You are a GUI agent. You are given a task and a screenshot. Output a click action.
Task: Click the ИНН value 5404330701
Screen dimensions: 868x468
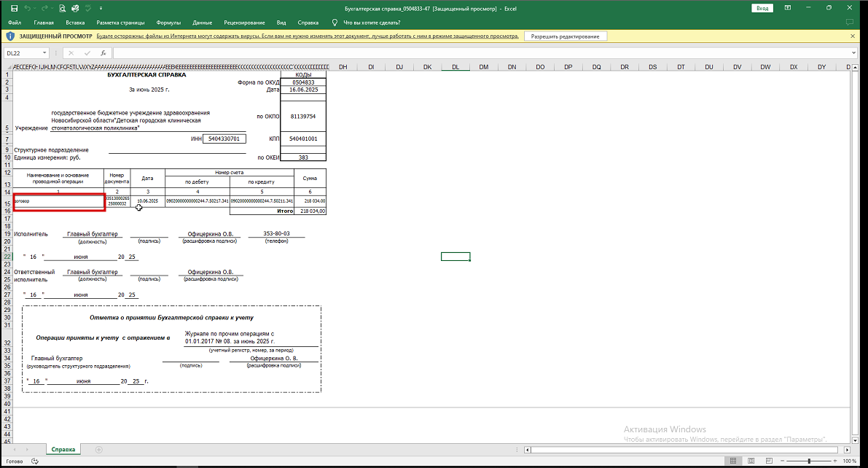[x=224, y=139]
